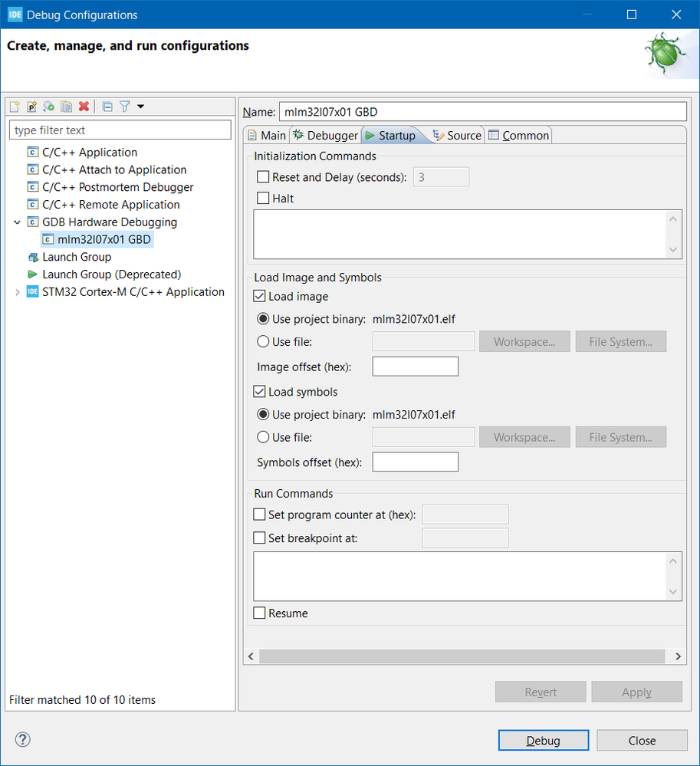Create a new launch configuration
700x766 pixels.
(x=15, y=106)
